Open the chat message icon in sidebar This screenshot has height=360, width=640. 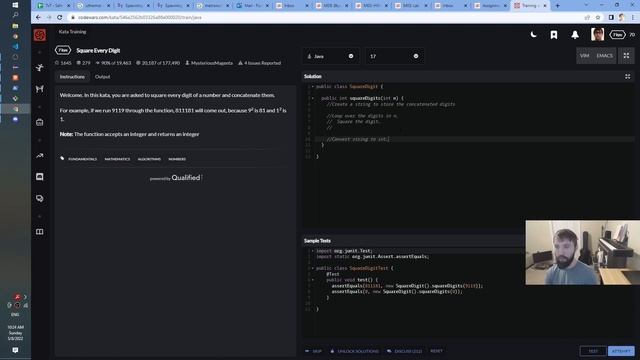click(x=40, y=177)
